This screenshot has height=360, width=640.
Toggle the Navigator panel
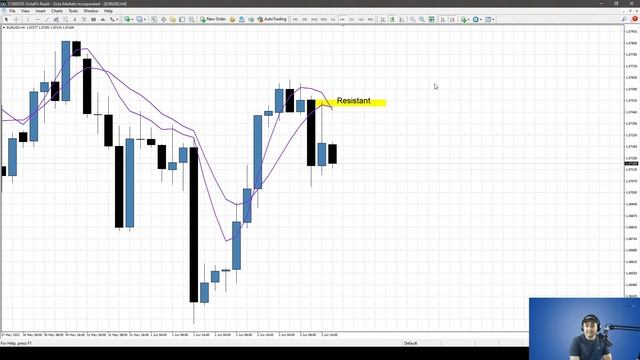pos(173,19)
